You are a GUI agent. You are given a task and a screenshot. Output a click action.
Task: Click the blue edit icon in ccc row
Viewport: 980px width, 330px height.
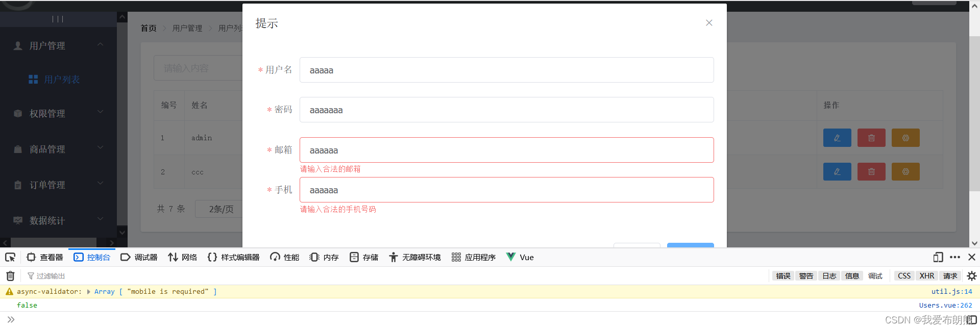[x=837, y=172]
